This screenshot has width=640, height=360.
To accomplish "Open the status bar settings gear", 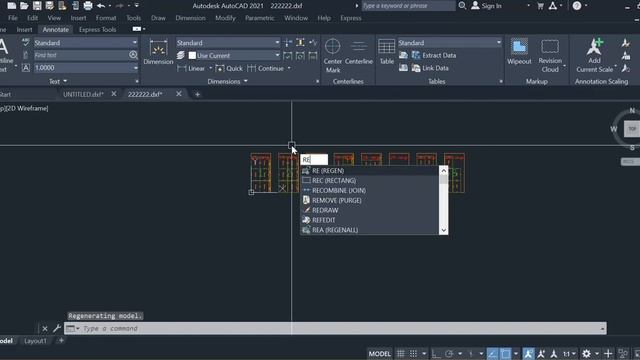I will tap(587, 354).
